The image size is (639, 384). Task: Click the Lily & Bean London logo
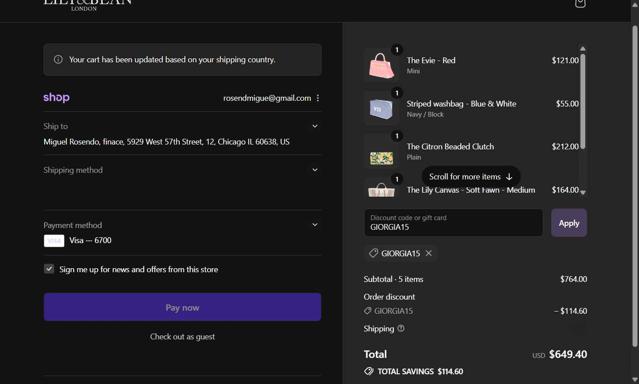coord(87,5)
